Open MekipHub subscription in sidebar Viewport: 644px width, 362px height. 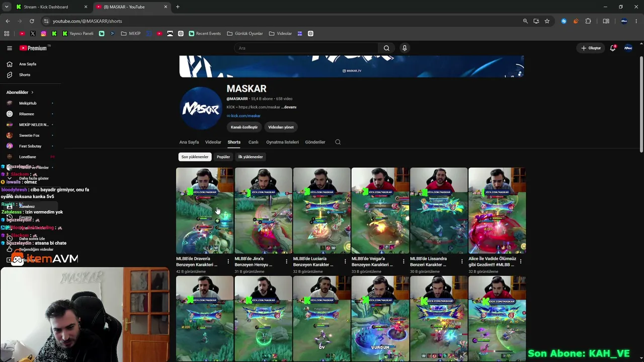click(x=28, y=103)
